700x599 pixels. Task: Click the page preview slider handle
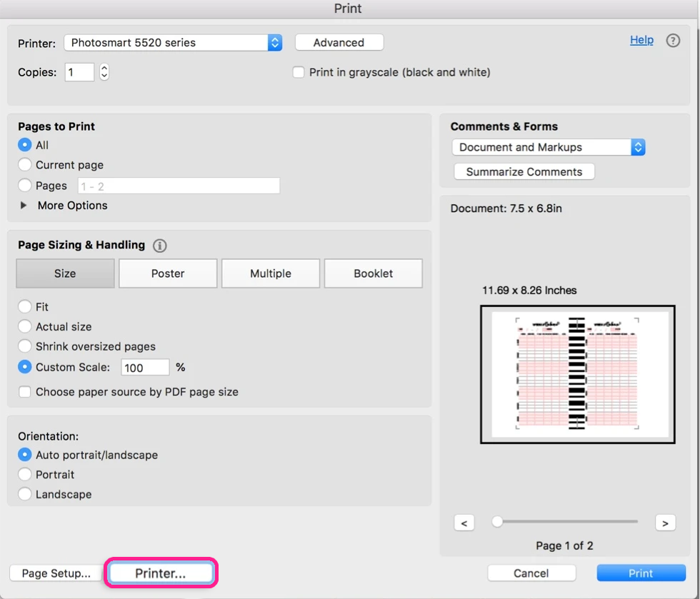coord(497,522)
